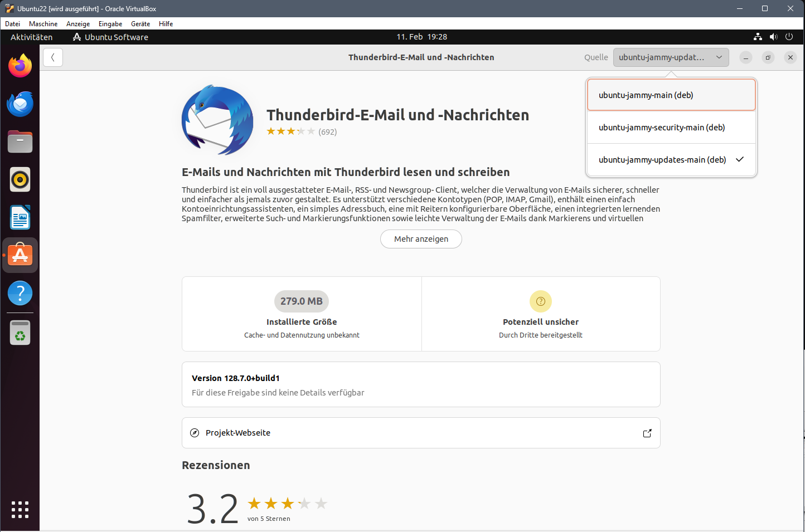
Task: Click the 279.0 MB installed size badge
Action: (302, 301)
